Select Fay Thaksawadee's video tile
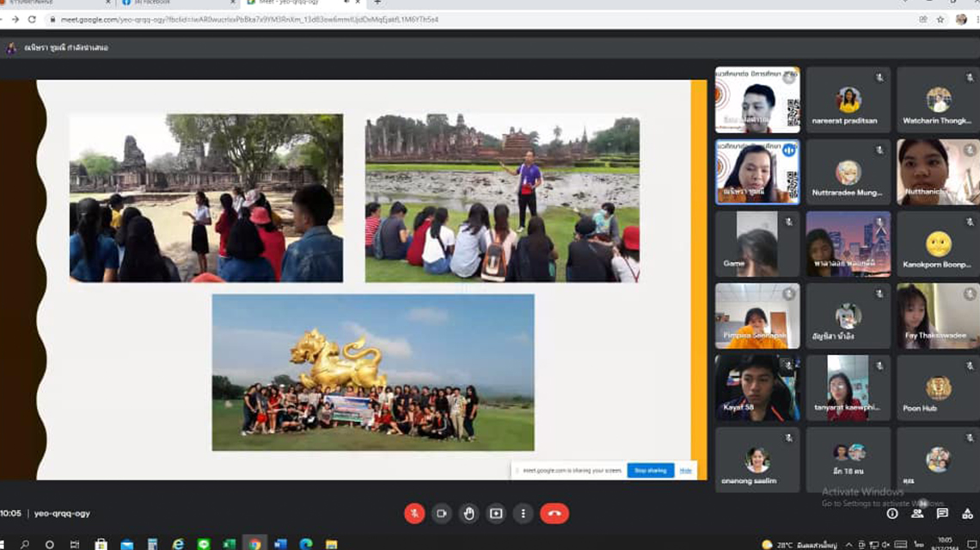Viewport: 980px width, 550px height. coord(938,315)
